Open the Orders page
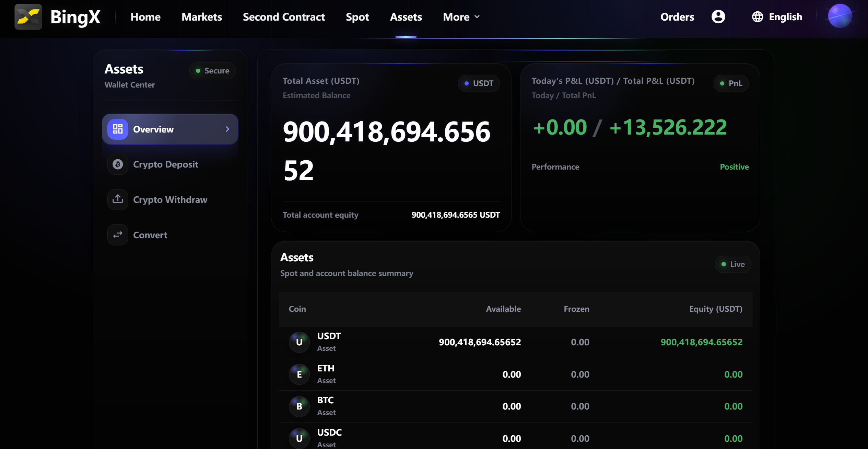 pos(677,17)
